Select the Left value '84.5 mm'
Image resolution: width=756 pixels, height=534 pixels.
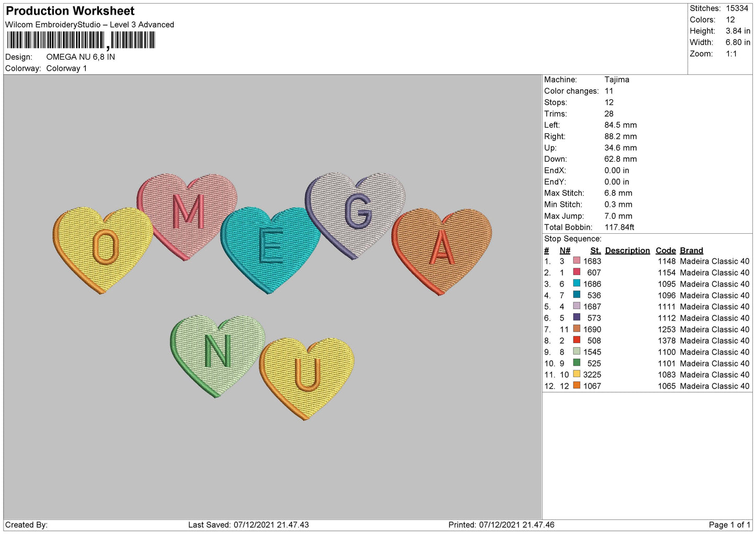(x=620, y=125)
